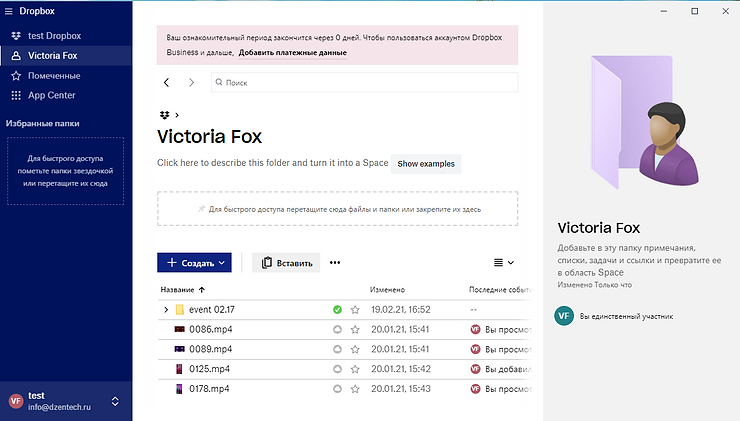Go back with the left arrow
This screenshot has height=421, width=740.
coord(166,83)
